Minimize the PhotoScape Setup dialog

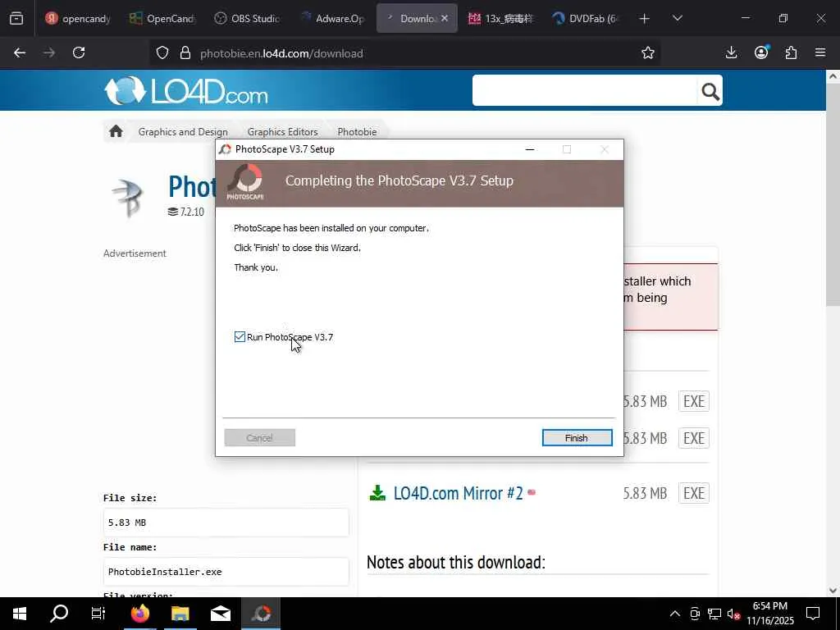coord(530,149)
